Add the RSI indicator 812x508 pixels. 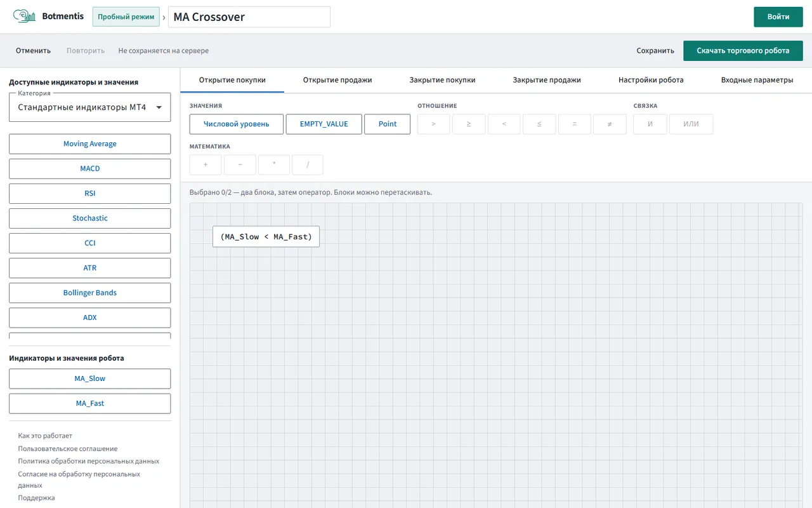tap(90, 193)
